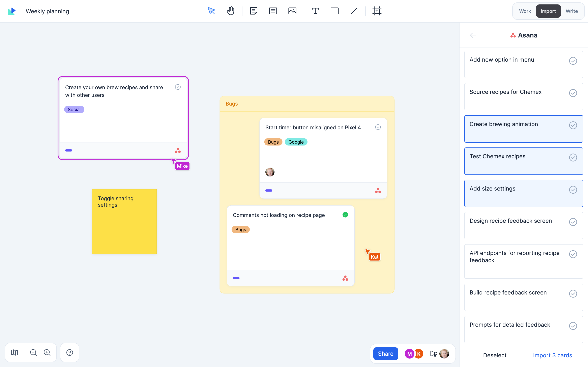Click the megaphone present icon
588x367 pixels.
433,354
